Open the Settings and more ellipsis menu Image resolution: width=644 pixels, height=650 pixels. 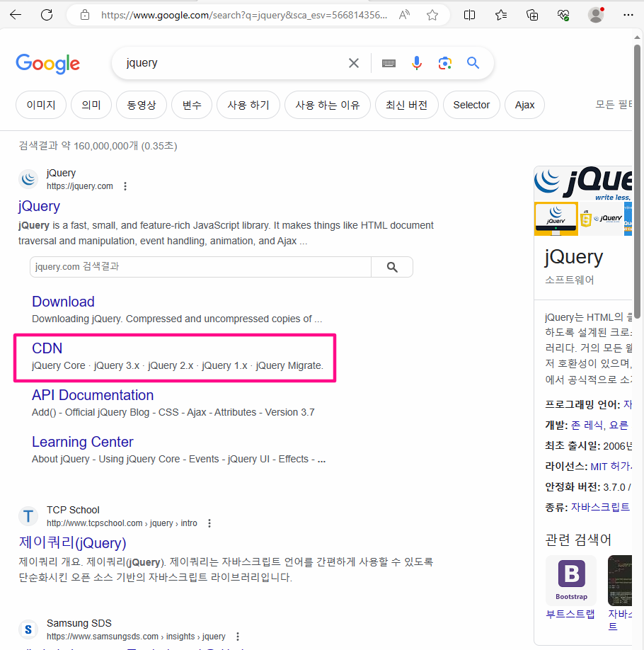(x=628, y=16)
